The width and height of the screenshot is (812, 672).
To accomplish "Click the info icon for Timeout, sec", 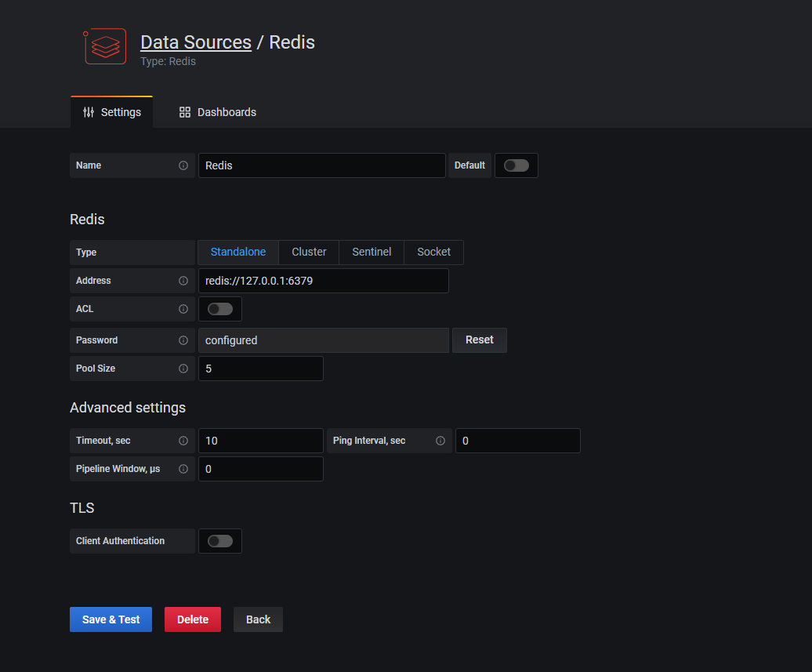I will [x=183, y=441].
